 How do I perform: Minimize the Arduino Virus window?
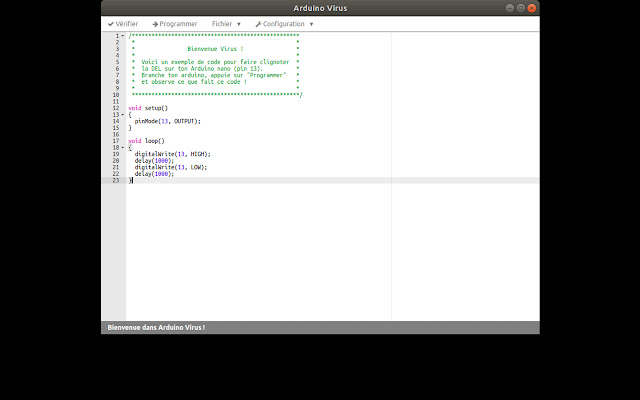click(510, 7)
